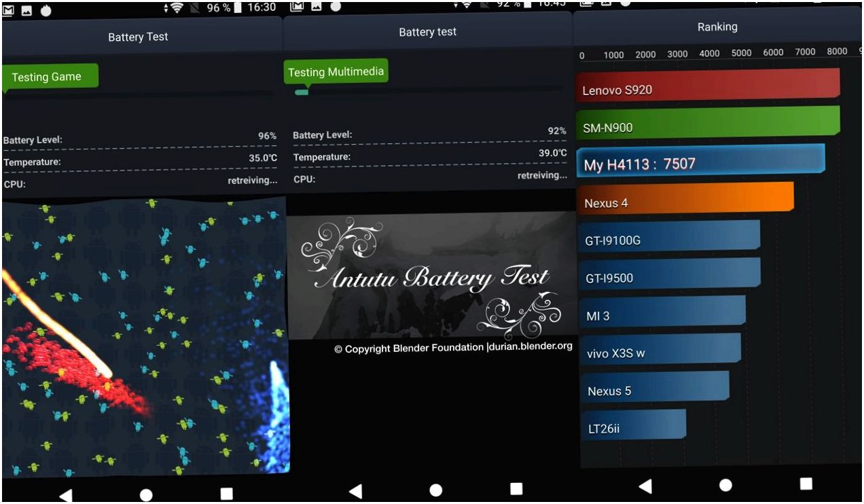Tap the Back arrow on the Testing Game screen

(65, 495)
